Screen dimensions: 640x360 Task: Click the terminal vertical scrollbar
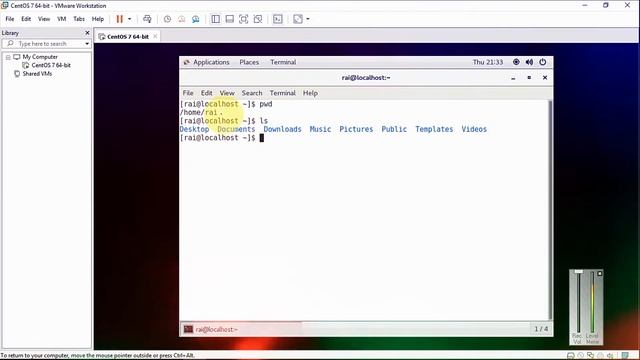[550, 210]
